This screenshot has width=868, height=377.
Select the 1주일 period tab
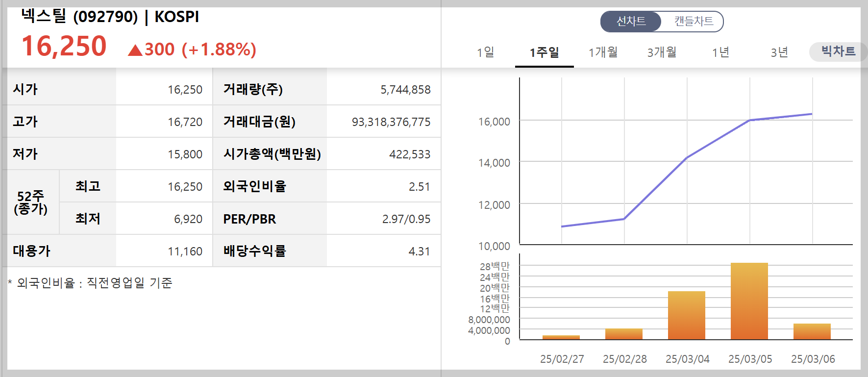click(545, 52)
